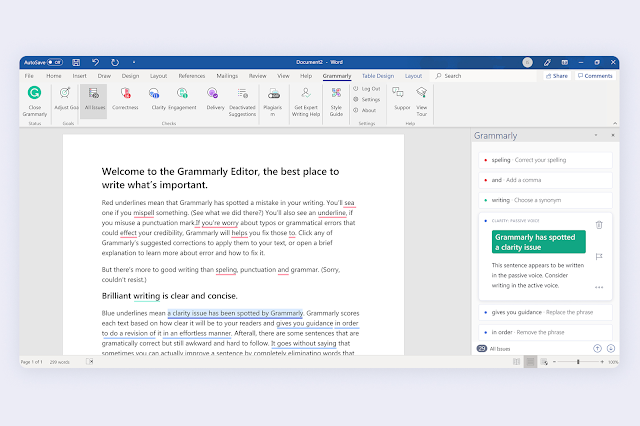Open the Review tab
This screenshot has width=640, height=426.
(x=258, y=76)
